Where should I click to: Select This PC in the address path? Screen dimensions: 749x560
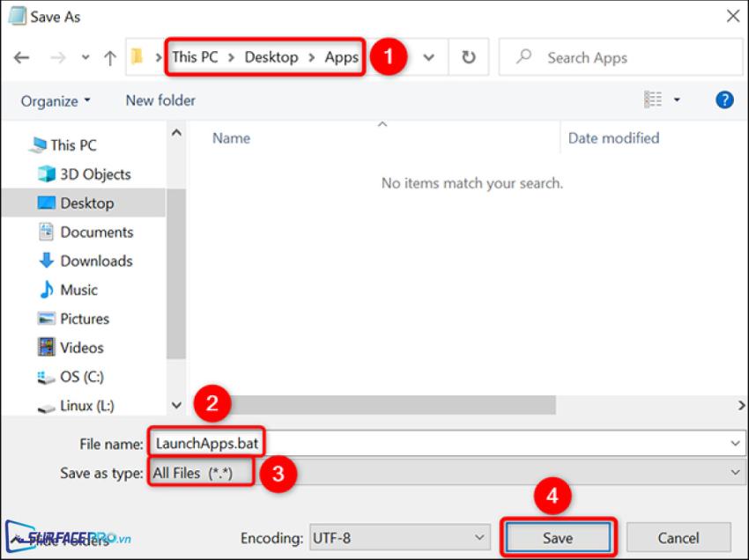pos(195,57)
